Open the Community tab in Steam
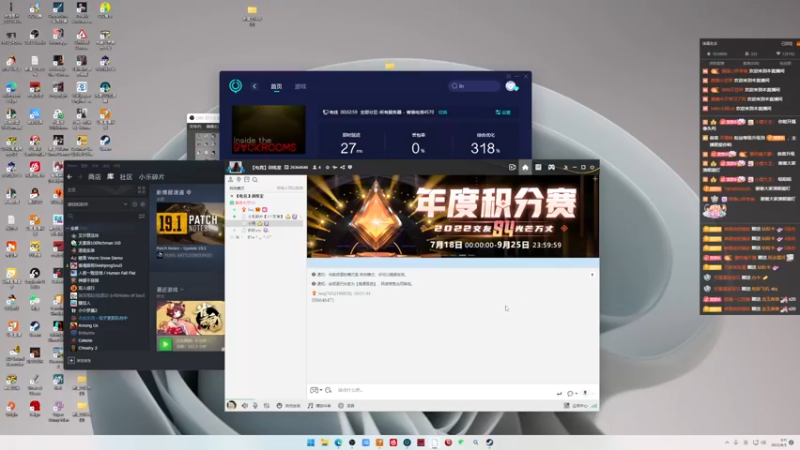The height and width of the screenshot is (450, 800). 126,177
